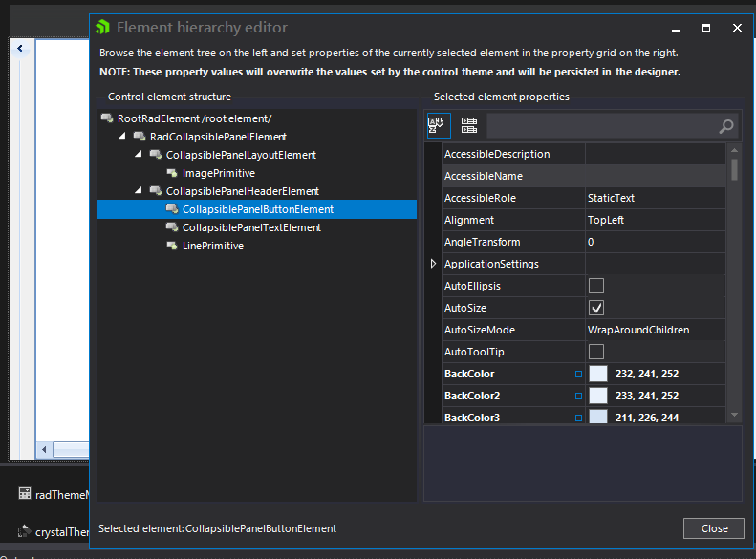
Task: Click the property search input field
Action: click(x=602, y=126)
